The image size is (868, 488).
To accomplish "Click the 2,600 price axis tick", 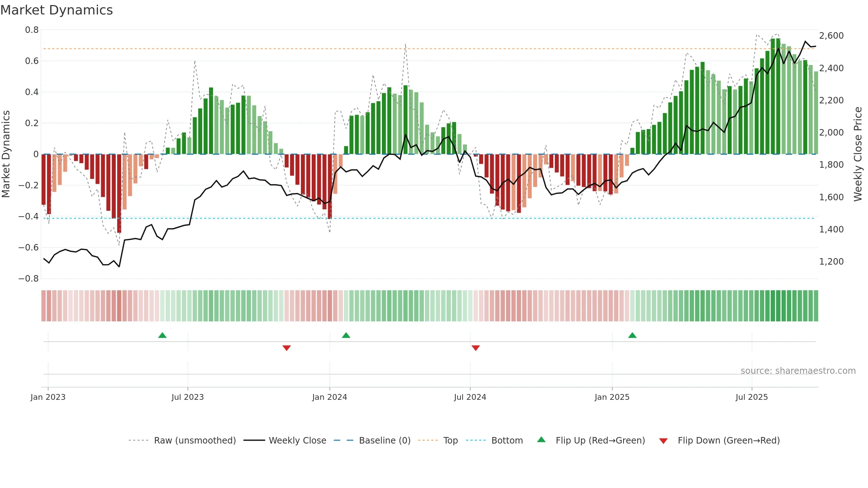I will coord(831,36).
